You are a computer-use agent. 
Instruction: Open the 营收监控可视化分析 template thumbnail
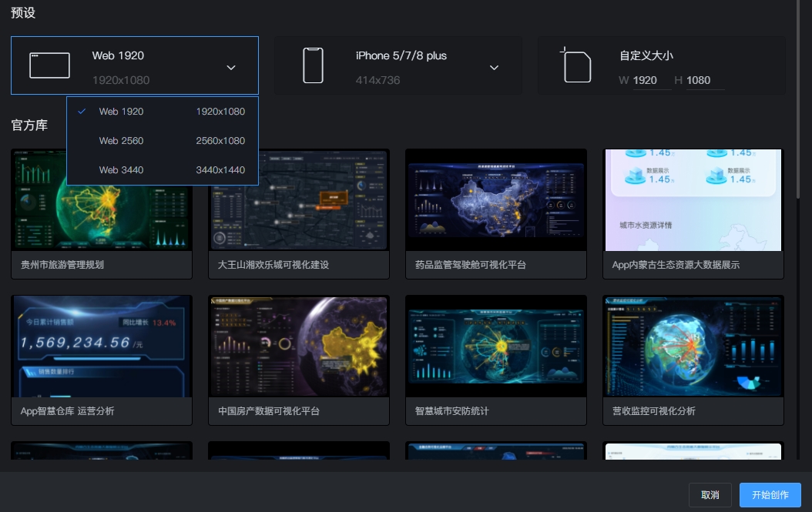pyautogui.click(x=693, y=346)
